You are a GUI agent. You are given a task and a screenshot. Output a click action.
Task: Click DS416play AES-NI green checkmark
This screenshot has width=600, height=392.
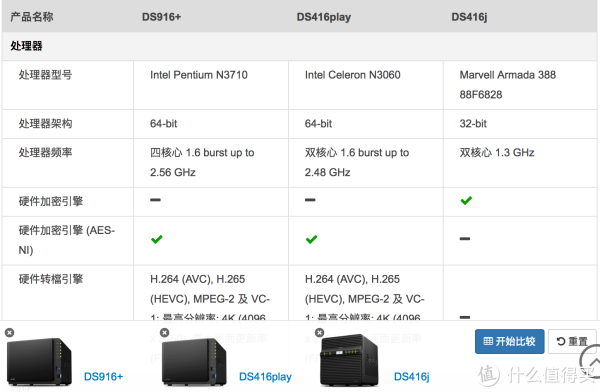tap(311, 239)
